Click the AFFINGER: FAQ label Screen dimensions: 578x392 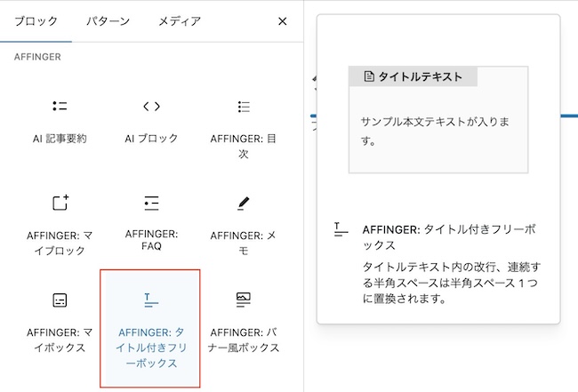point(151,240)
